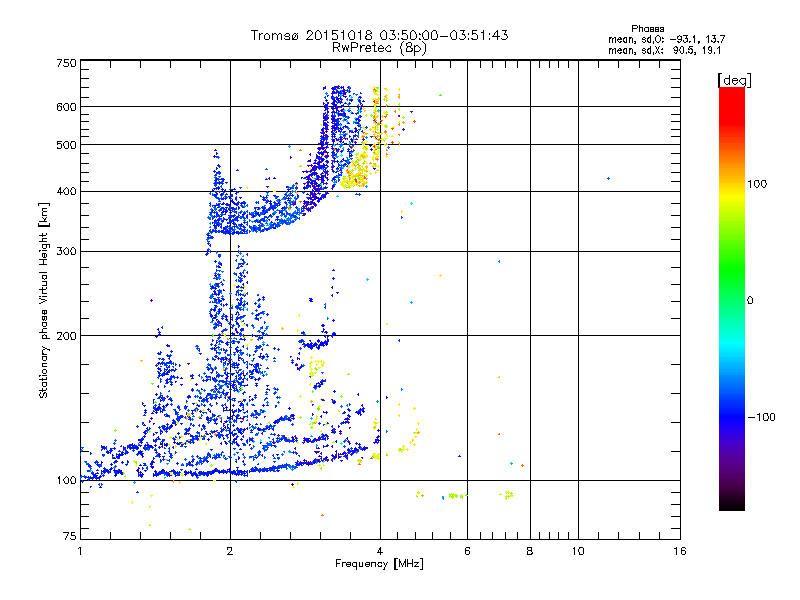Click the y-axis label "400"
800x600 pixels.
tap(67, 192)
